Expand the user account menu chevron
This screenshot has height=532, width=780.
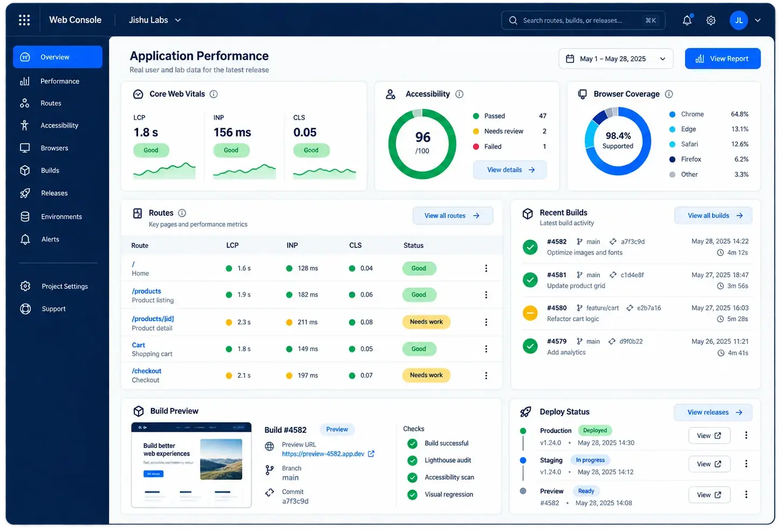(757, 20)
